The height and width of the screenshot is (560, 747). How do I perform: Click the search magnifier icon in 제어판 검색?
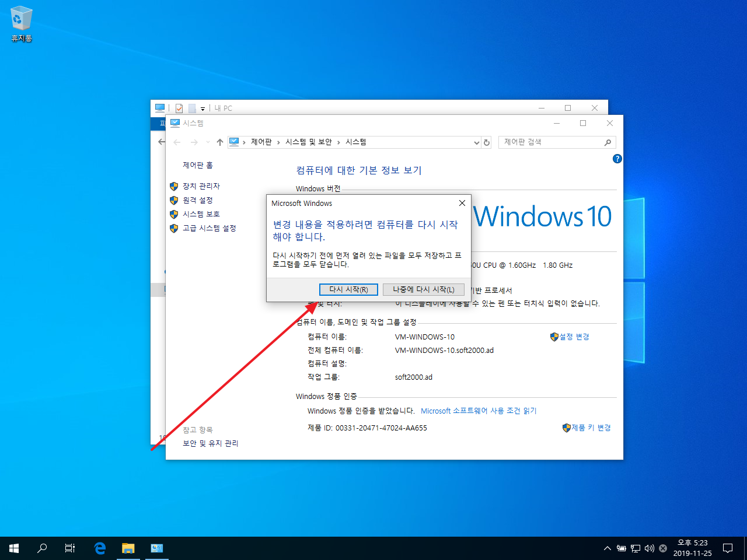point(608,142)
